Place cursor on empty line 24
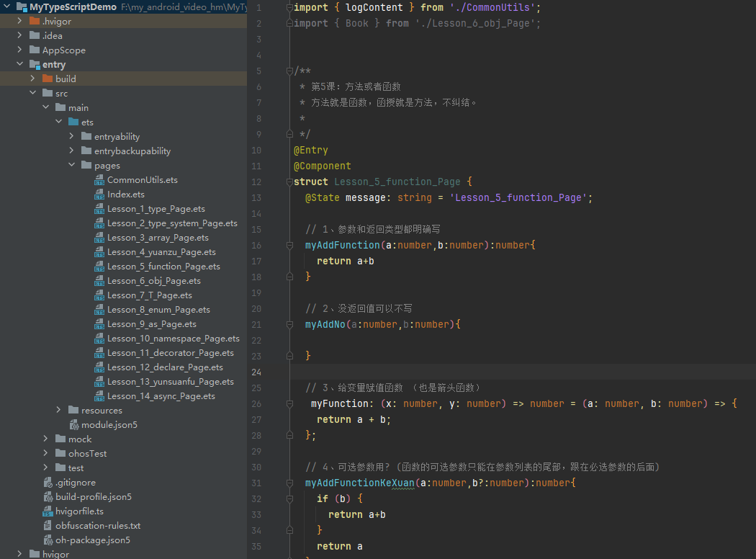This screenshot has height=559, width=756. tap(523, 372)
